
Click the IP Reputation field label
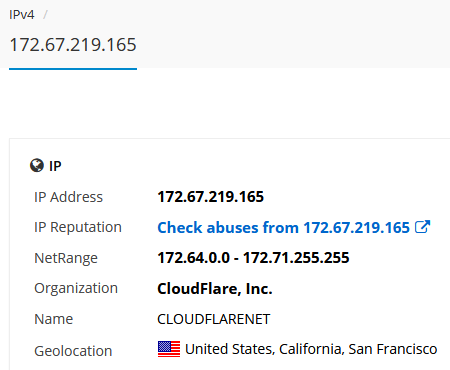pos(78,228)
